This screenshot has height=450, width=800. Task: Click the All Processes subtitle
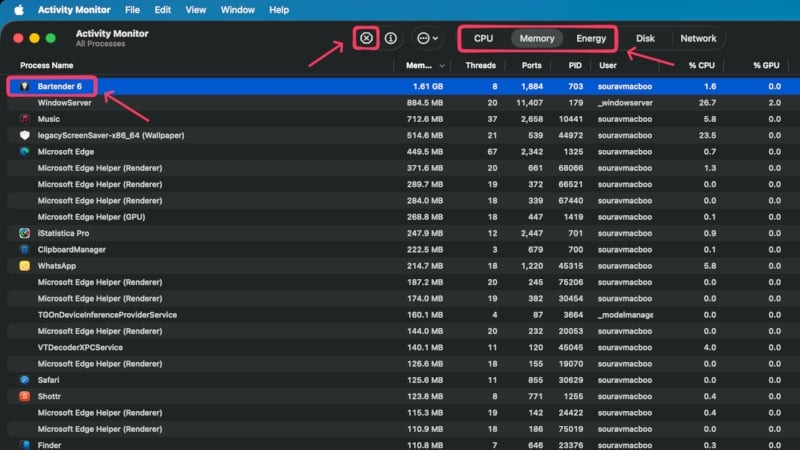(x=100, y=44)
